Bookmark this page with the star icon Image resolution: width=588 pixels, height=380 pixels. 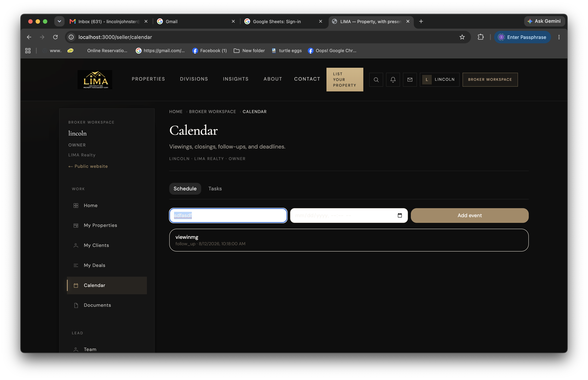pyautogui.click(x=462, y=37)
